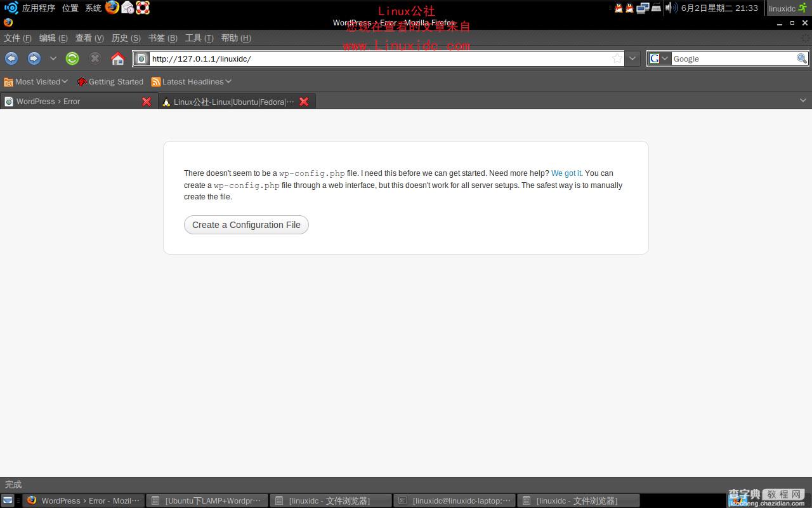Open the 书签 (B) menu
812x508 pixels.
point(162,38)
